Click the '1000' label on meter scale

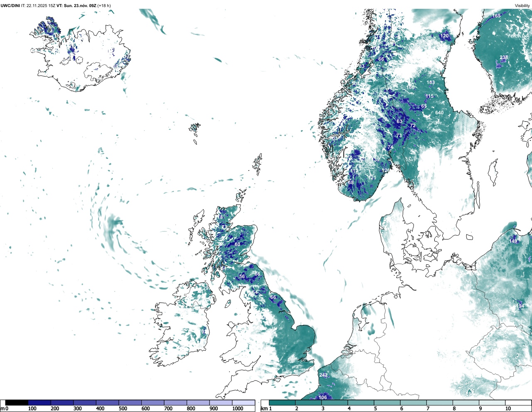[238, 409]
